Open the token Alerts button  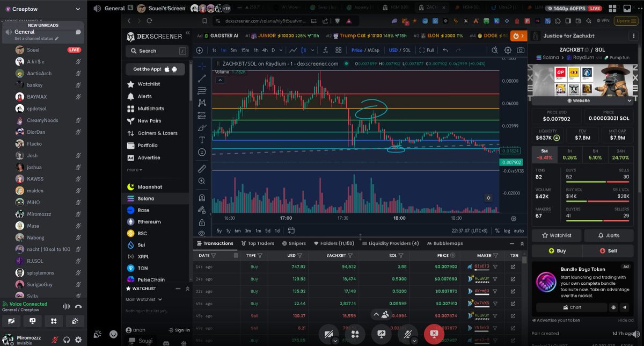tap(608, 235)
